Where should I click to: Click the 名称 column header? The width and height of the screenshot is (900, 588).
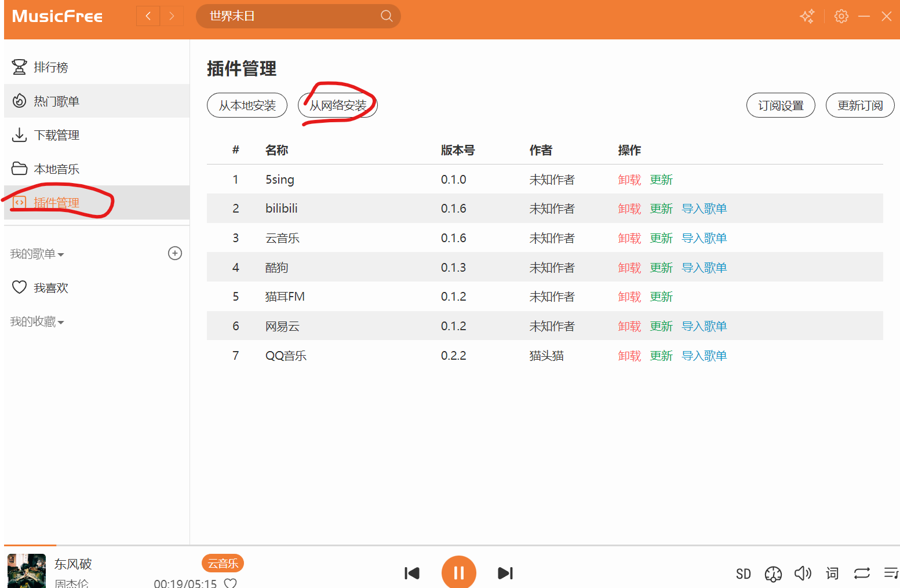(276, 150)
